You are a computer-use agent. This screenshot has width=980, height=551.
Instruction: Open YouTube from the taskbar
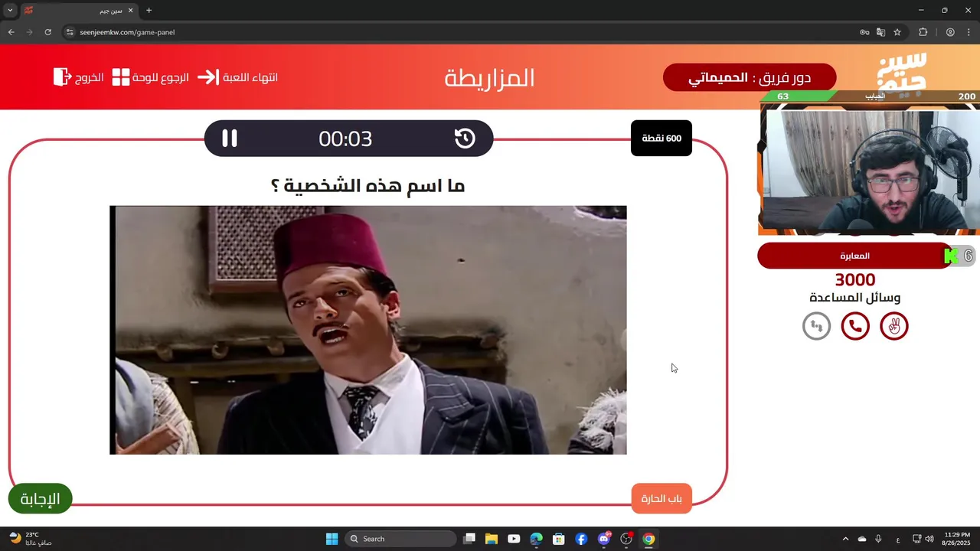(514, 539)
